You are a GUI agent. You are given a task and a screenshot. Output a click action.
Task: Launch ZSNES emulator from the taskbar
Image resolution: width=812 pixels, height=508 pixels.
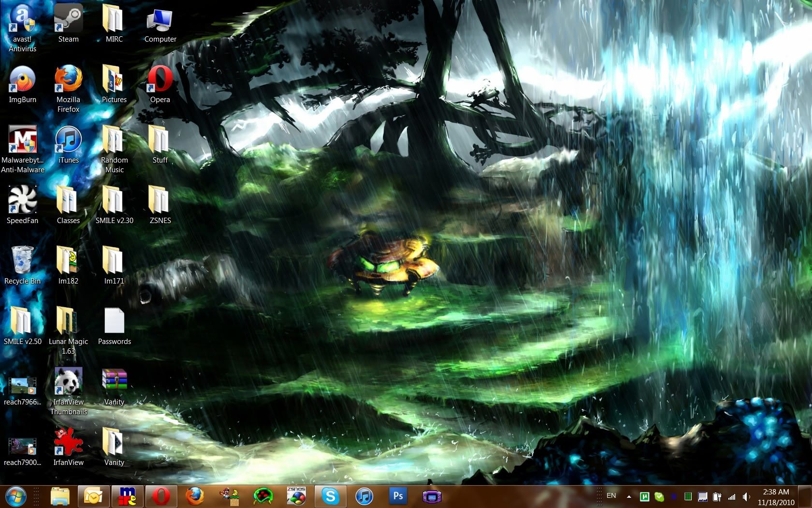coord(296,496)
